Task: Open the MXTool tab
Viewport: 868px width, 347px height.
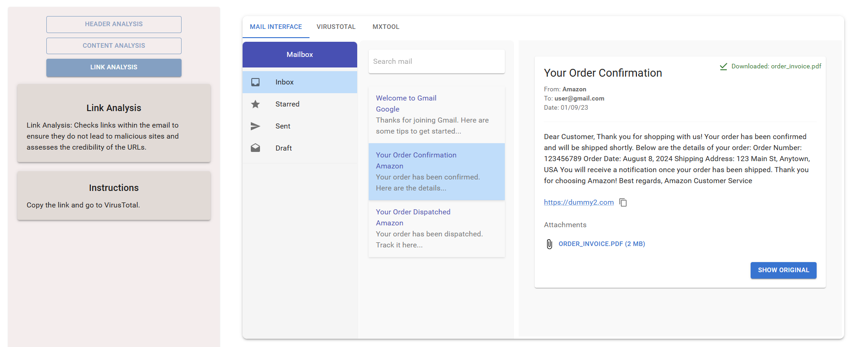Action: point(386,27)
